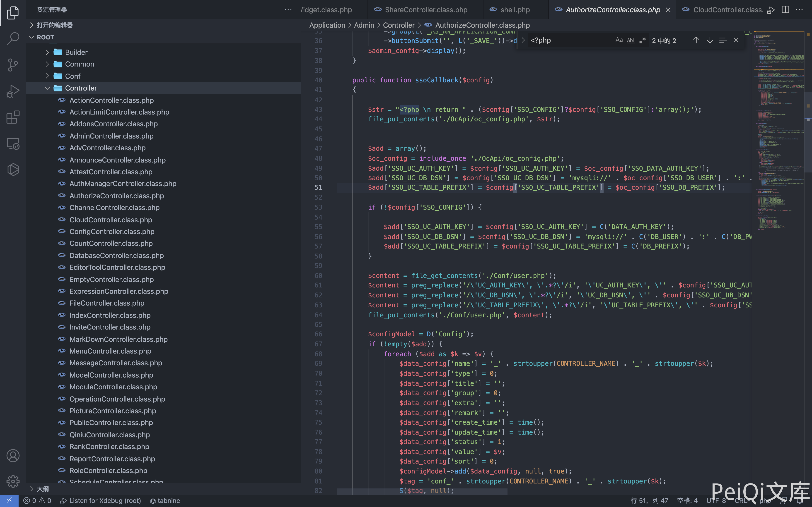Toggle Match Case in find widget
Image resolution: width=812 pixels, height=507 pixels.
619,40
